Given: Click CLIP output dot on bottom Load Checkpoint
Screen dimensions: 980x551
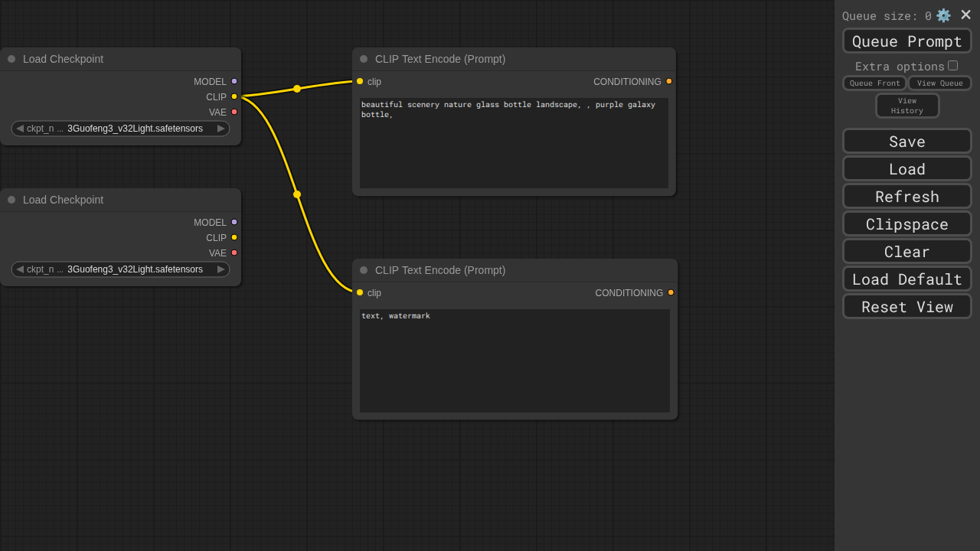Looking at the screenshot, I should point(234,237).
